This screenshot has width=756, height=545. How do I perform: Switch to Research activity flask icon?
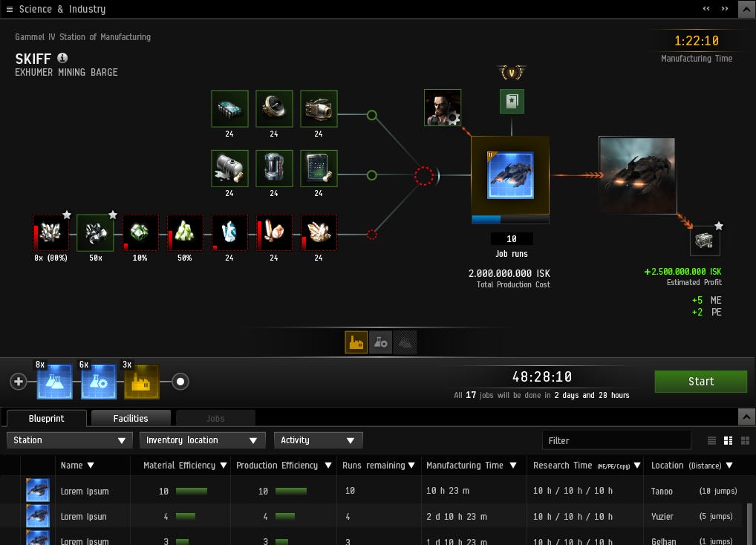click(380, 342)
